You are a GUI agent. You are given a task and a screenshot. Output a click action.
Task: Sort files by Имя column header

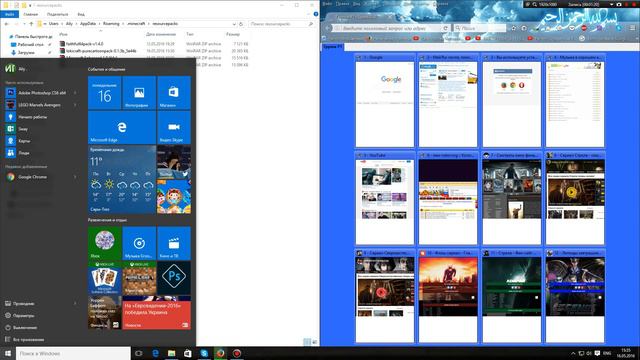(x=63, y=34)
